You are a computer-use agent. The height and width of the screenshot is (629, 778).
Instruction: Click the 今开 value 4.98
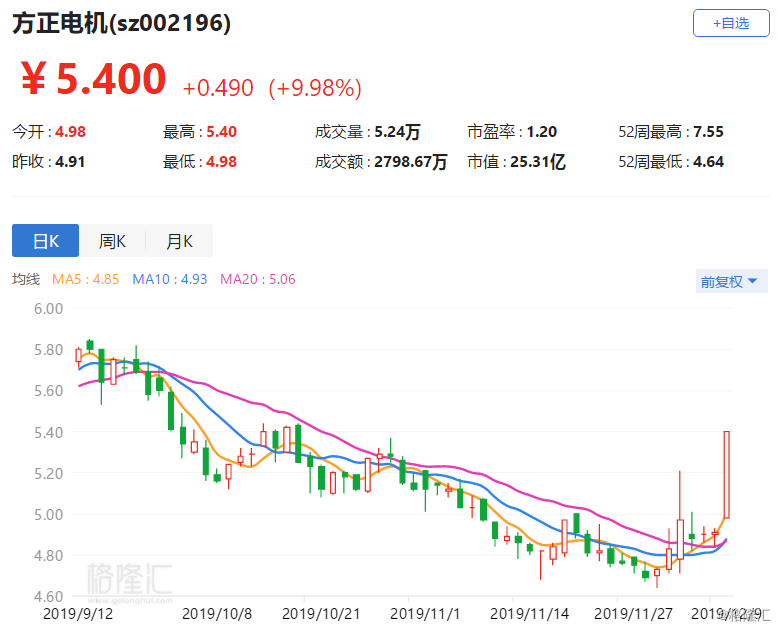click(x=70, y=132)
